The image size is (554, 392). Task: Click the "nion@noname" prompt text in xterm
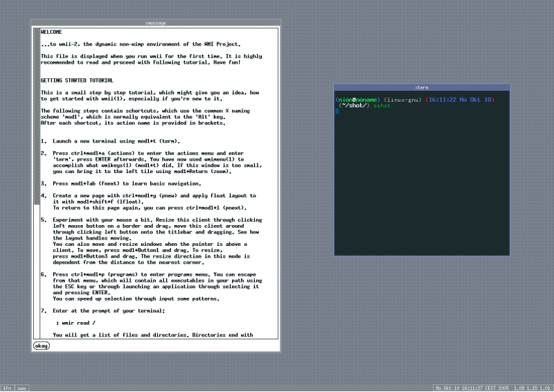(x=357, y=100)
